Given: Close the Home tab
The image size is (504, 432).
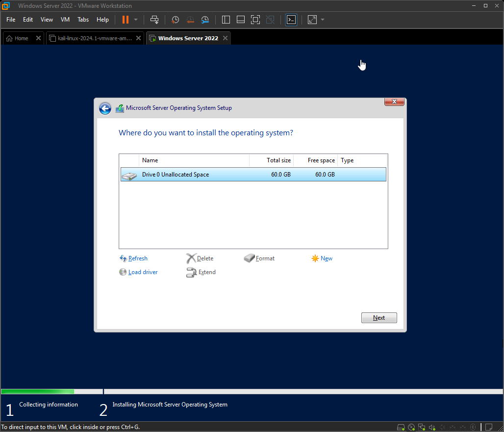Looking at the screenshot, I should pos(39,38).
